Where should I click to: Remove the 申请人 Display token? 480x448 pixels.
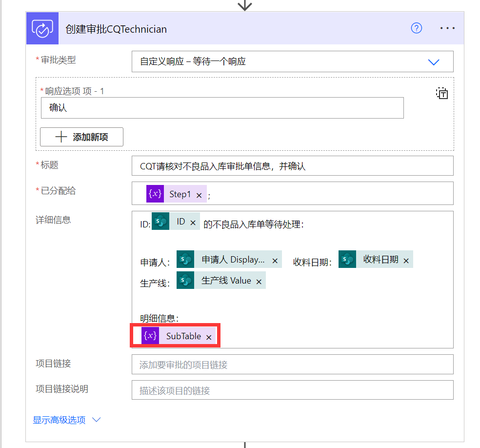[275, 261]
